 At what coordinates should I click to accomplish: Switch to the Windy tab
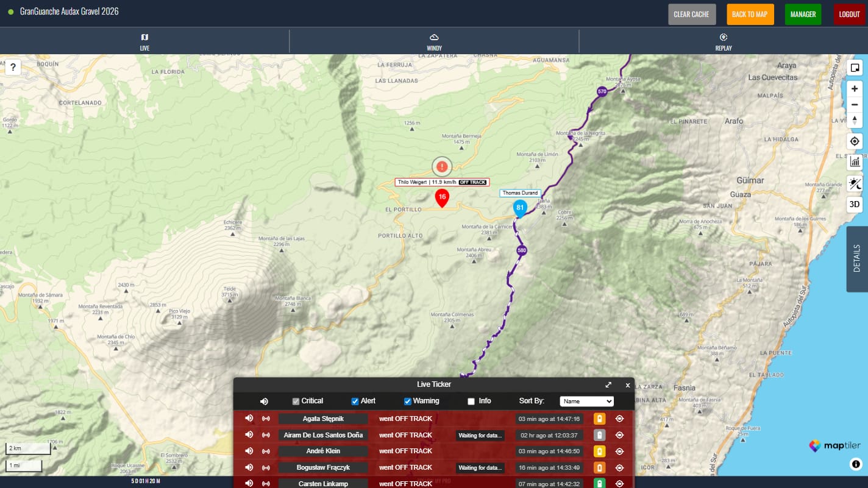click(x=434, y=42)
